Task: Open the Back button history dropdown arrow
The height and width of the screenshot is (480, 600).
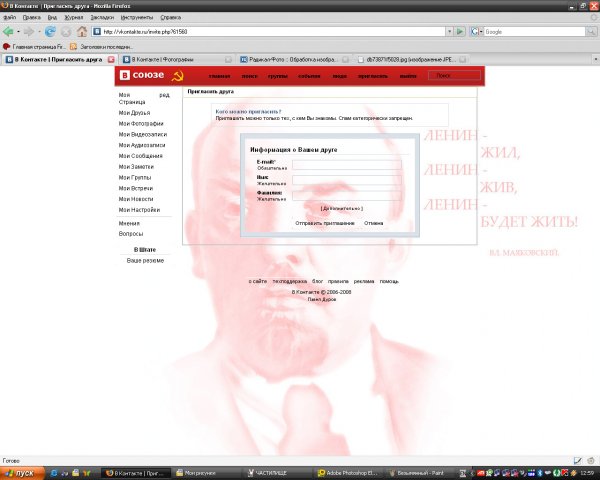Action: pos(18,32)
